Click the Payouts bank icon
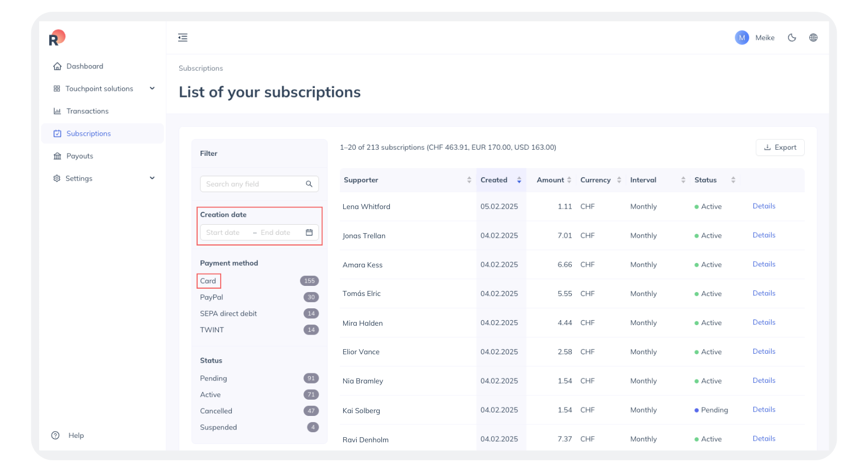The image size is (868, 472). tap(57, 156)
